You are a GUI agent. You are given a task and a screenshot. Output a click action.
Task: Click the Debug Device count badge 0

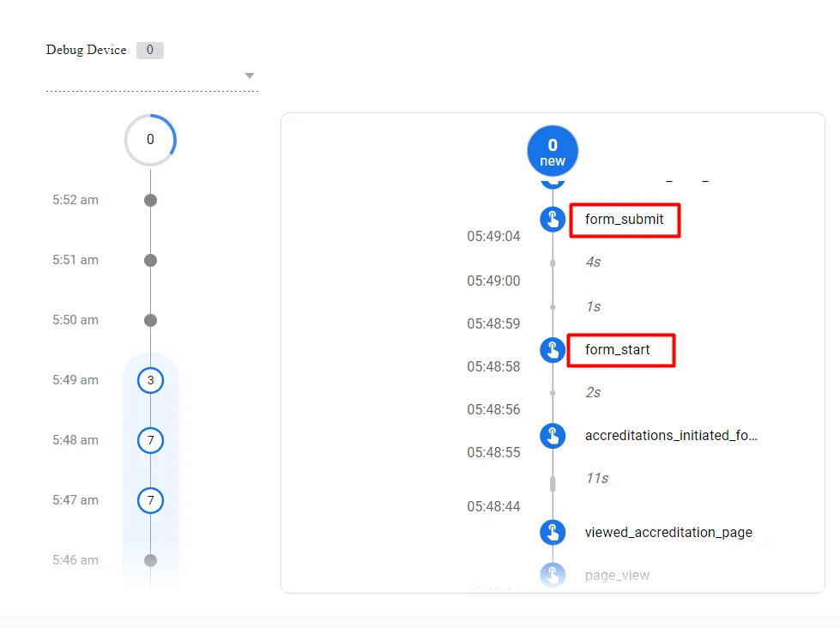(x=150, y=50)
